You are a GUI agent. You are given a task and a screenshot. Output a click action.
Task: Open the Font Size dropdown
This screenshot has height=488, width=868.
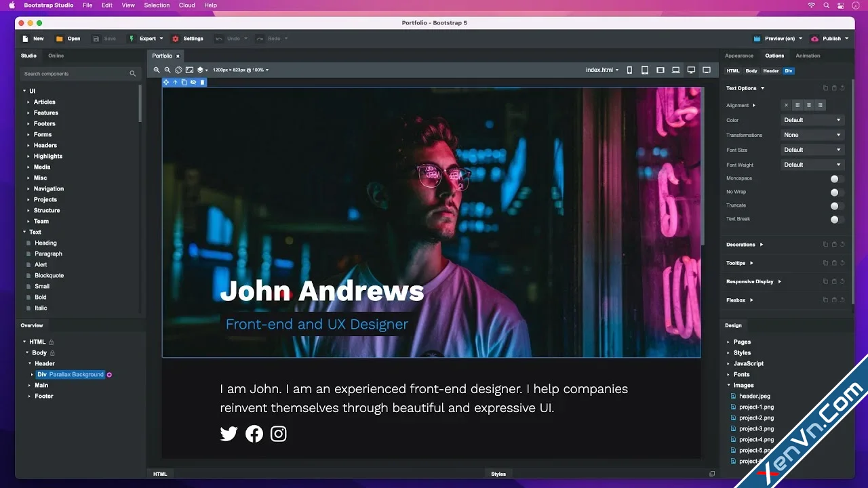pos(812,150)
